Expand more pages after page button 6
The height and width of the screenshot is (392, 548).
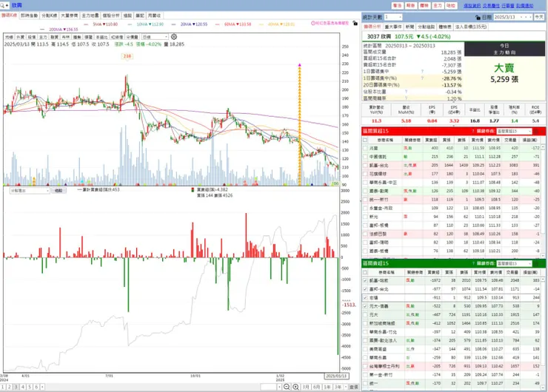tap(42, 387)
